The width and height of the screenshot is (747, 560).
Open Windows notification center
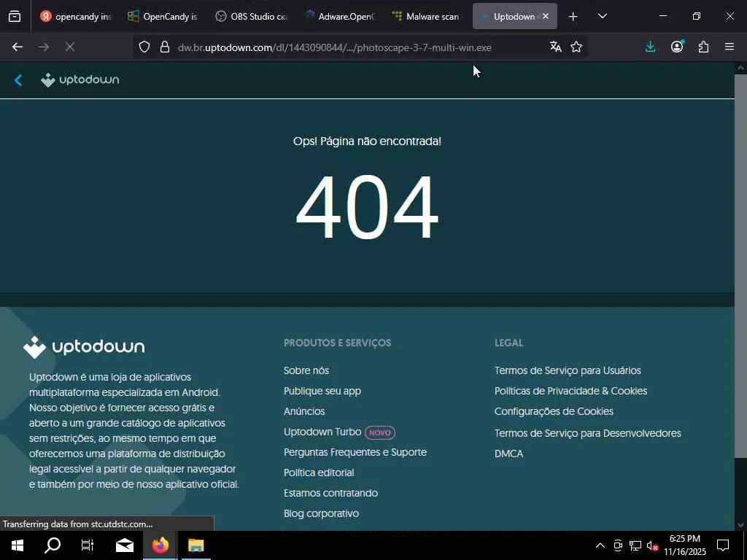click(723, 545)
